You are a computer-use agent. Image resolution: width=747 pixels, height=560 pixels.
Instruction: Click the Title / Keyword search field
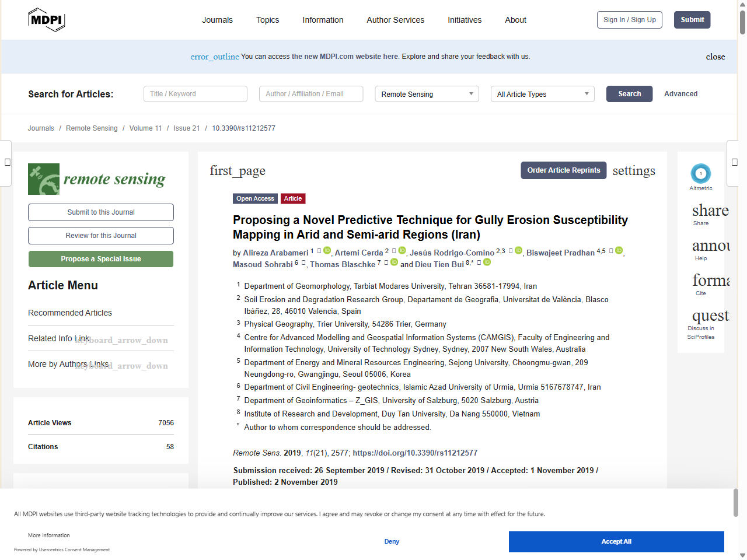pos(196,94)
